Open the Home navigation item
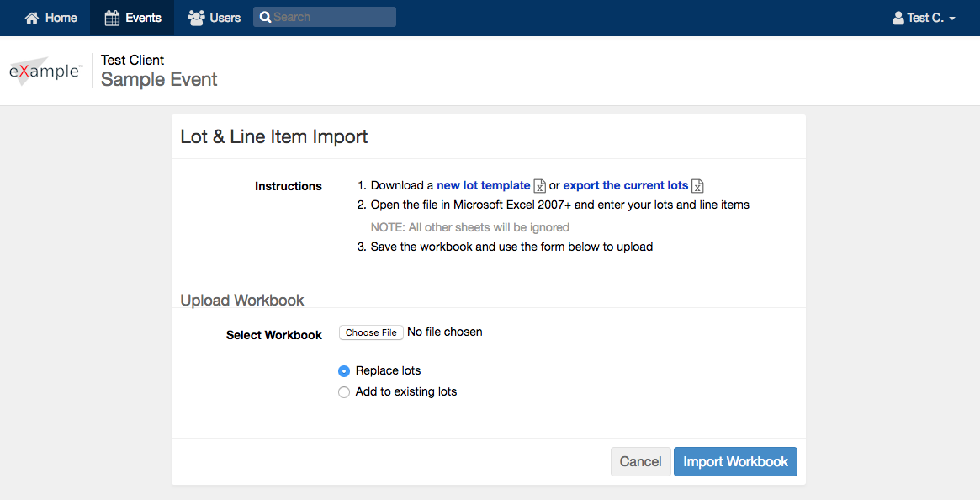The height and width of the screenshot is (500, 980). 50,19
